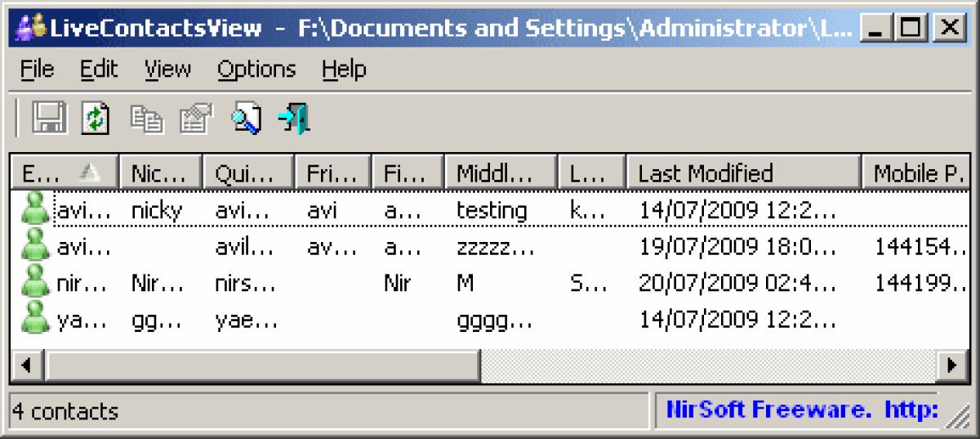Select the contact icon in Nir row
The height and width of the screenshot is (439, 980).
point(35,283)
